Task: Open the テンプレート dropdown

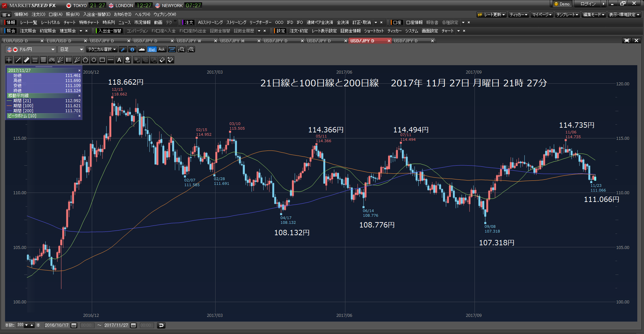Action: point(567,14)
